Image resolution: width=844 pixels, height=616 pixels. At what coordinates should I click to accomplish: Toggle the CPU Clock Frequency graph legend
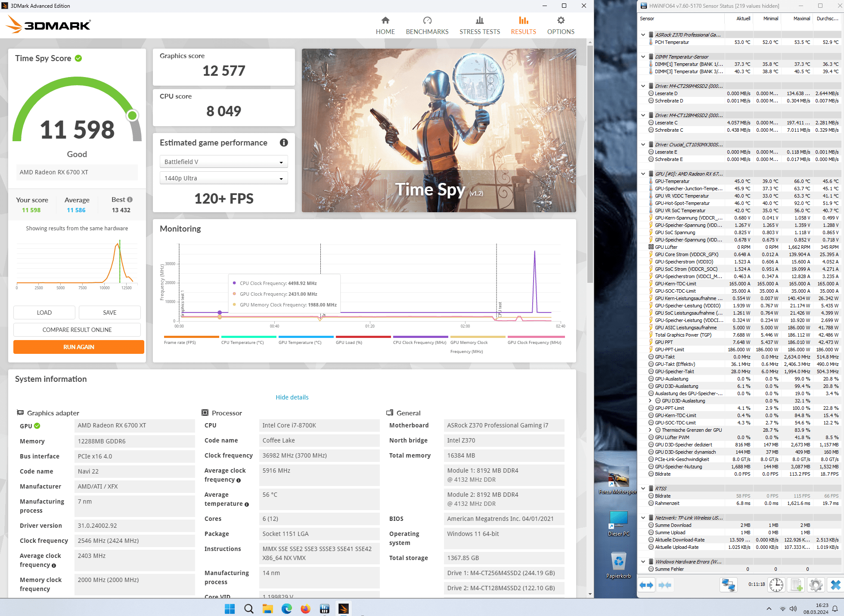421,340
